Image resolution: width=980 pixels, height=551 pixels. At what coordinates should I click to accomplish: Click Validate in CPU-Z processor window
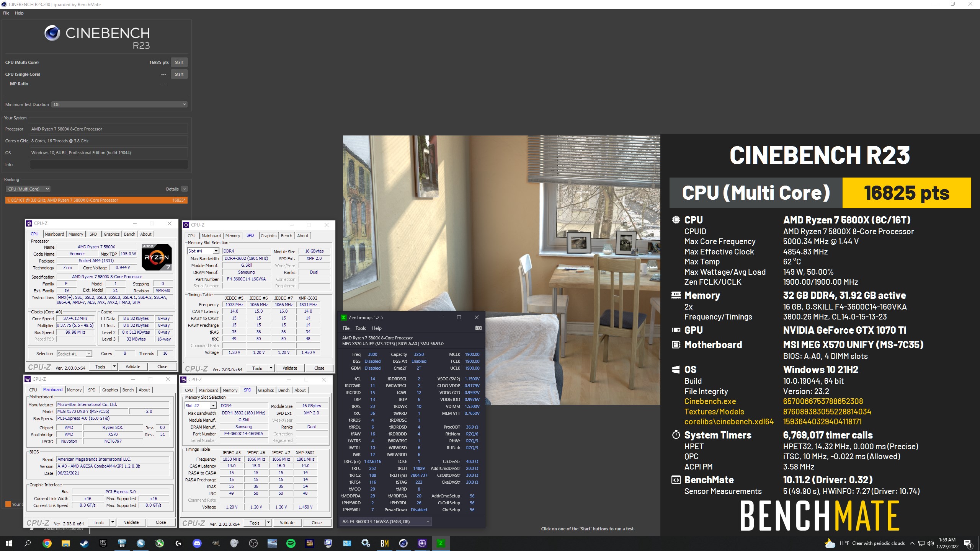click(133, 367)
